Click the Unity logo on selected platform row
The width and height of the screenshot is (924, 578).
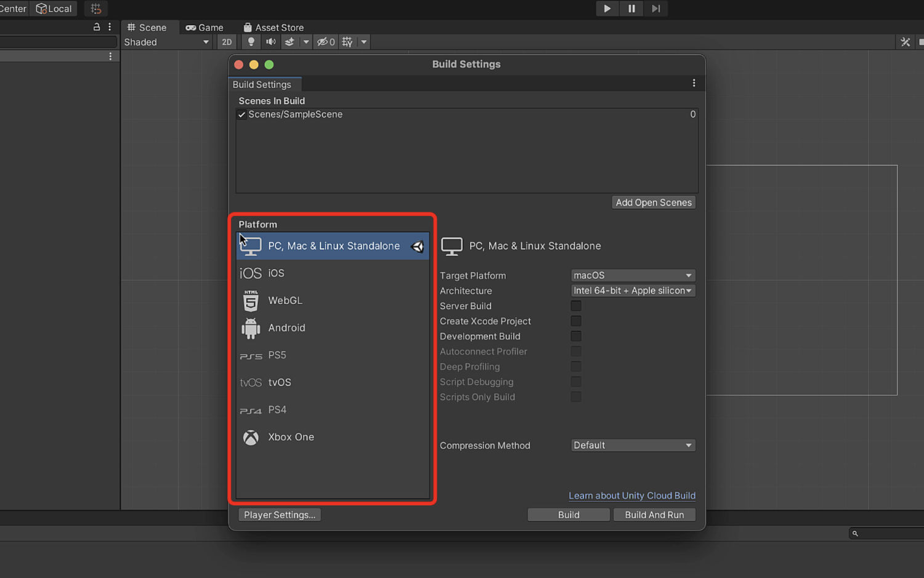coord(418,246)
